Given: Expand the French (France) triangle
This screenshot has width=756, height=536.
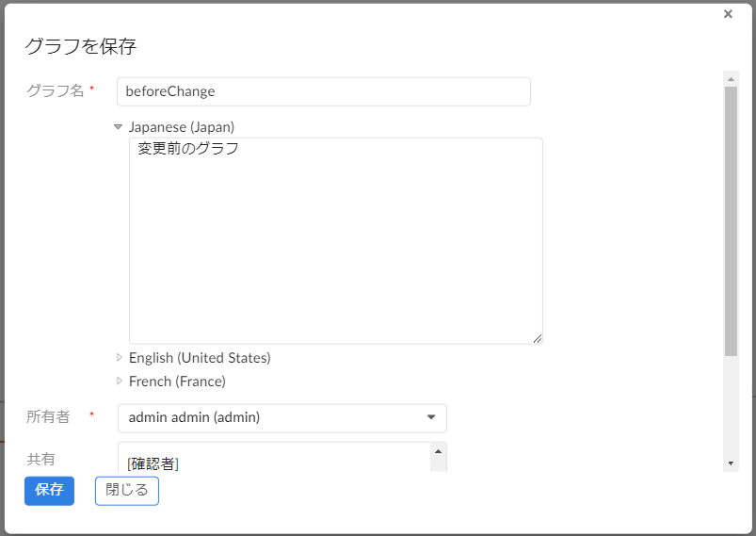Looking at the screenshot, I should point(119,382).
